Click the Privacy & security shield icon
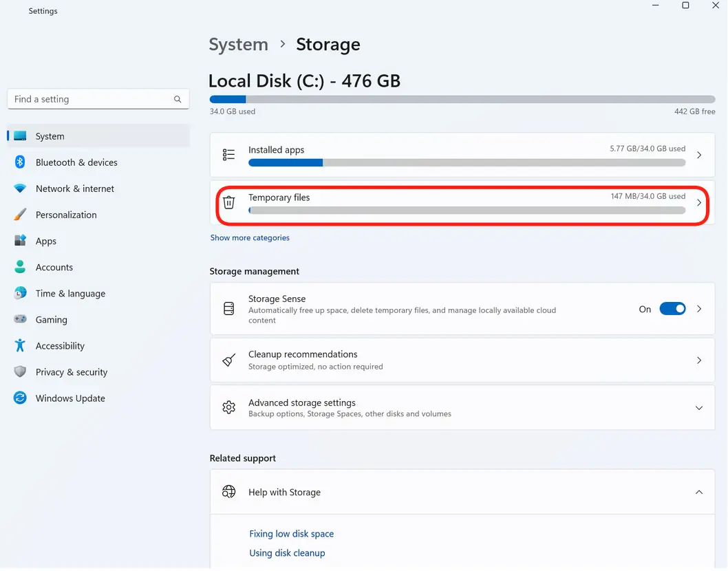This screenshot has width=728, height=571. (x=20, y=372)
